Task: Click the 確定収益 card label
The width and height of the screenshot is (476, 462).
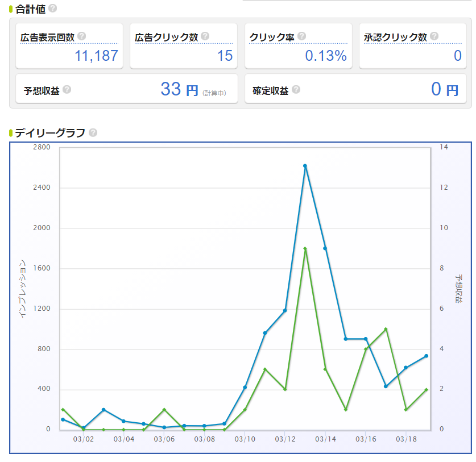Action: coord(271,91)
